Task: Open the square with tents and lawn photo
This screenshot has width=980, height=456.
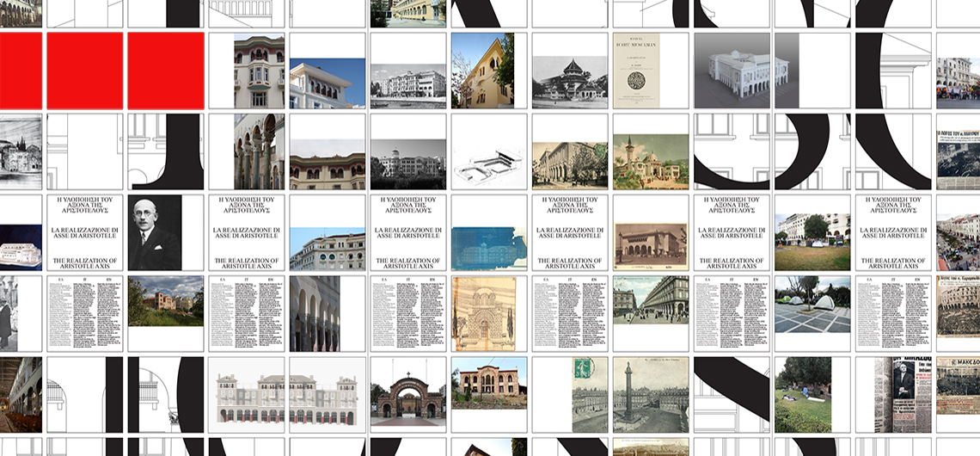Action: (x=812, y=242)
